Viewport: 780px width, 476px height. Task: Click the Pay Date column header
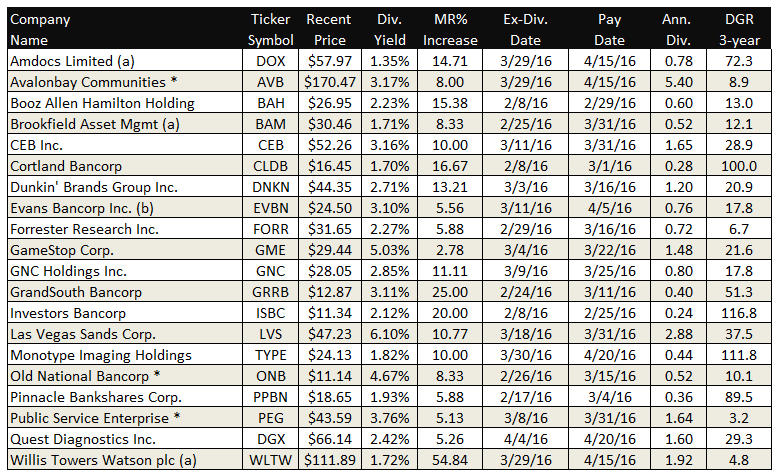pyautogui.click(x=610, y=30)
